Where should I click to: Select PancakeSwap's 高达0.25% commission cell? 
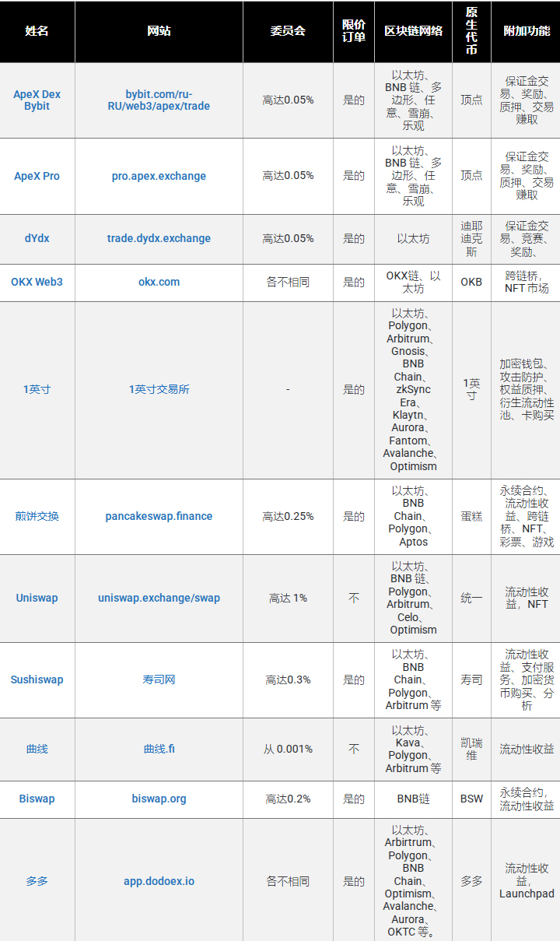[288, 516]
